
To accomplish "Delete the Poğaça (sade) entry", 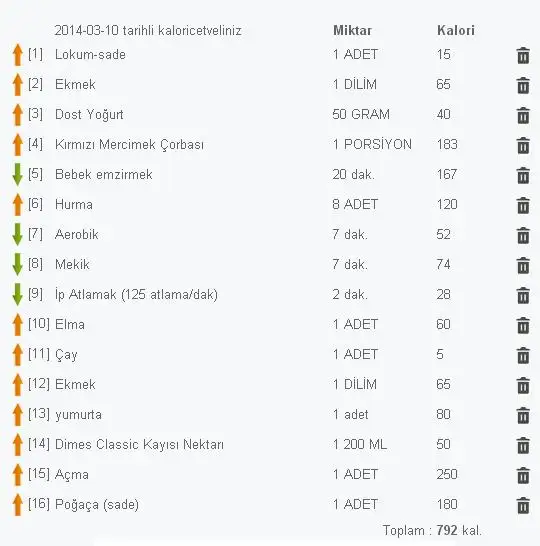I will 523,506.
